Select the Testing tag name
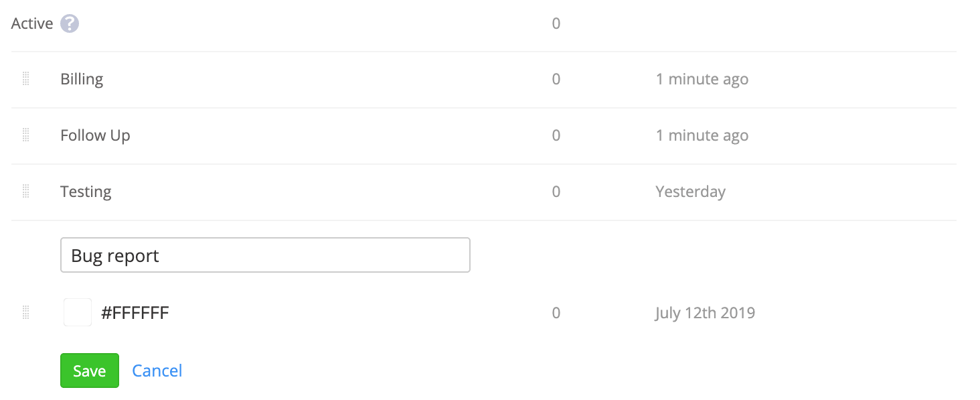Screen dimensions: 980x400 (x=86, y=192)
